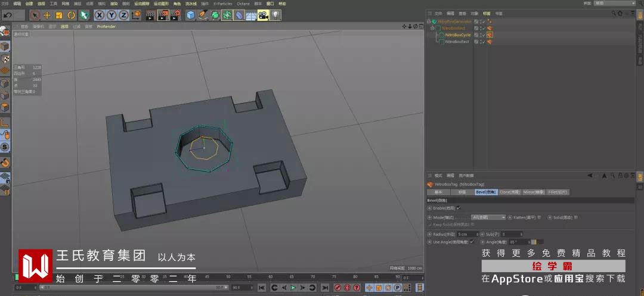Toggle NitroBoxGenerator enable checkmark
The width and height of the screenshot is (644, 296).
click(484, 21)
